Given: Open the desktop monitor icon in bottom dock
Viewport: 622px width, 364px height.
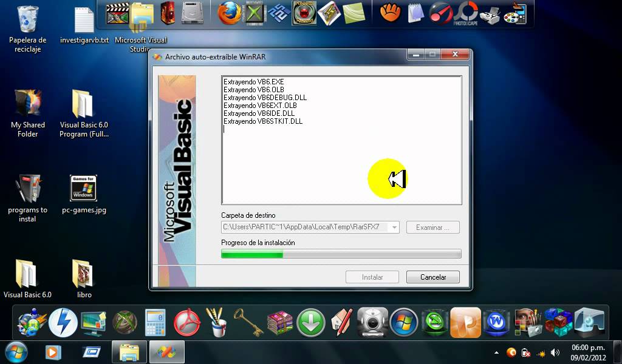Looking at the screenshot, I should click(94, 322).
